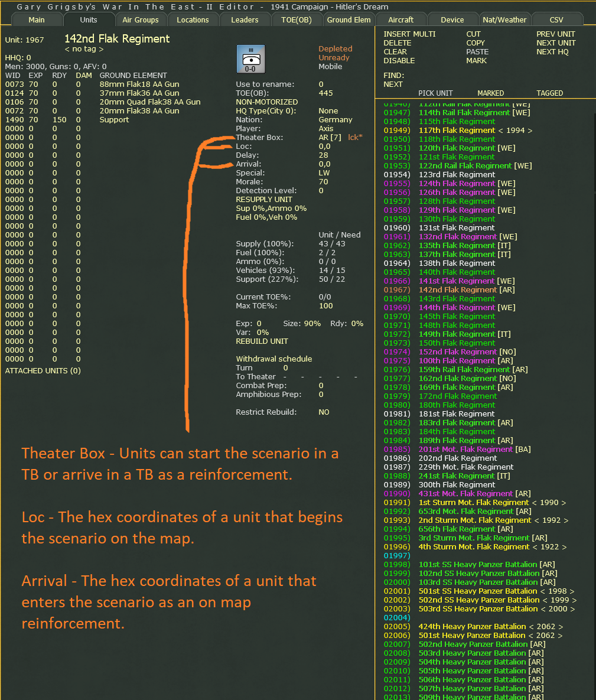The width and height of the screenshot is (596, 700).
Task: Select TAGGED list filter
Action: (x=549, y=93)
